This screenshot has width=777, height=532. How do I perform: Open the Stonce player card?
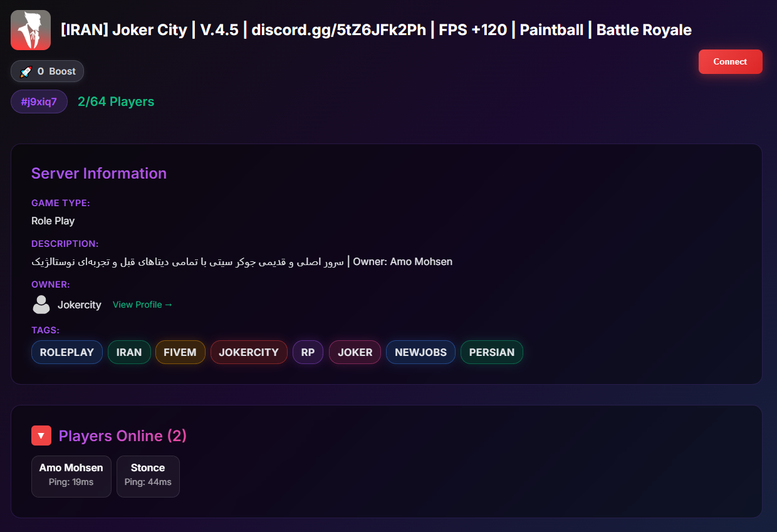click(148, 476)
